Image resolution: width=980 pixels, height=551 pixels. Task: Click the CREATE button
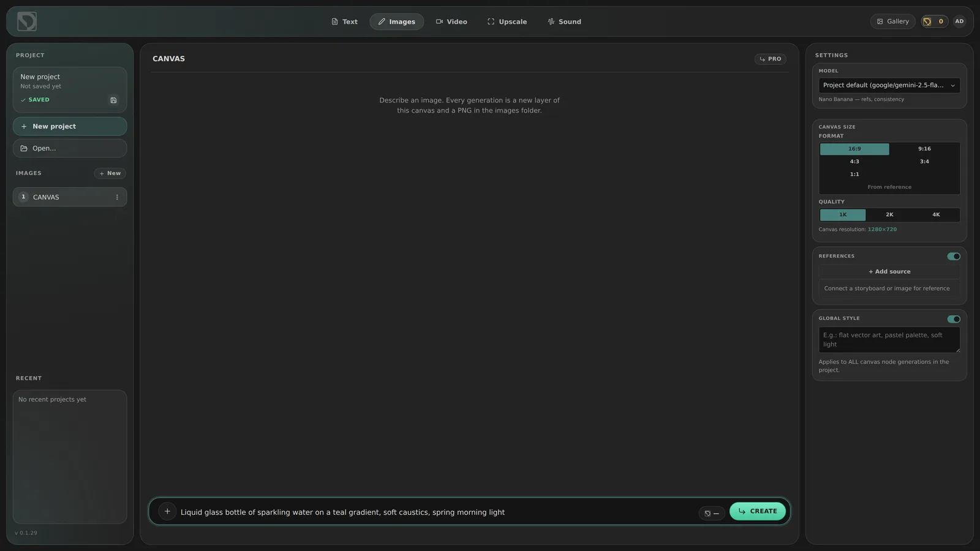[x=758, y=511]
